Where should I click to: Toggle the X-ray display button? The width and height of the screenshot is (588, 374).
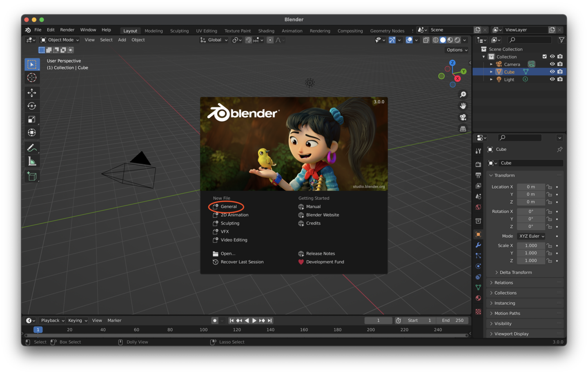pos(426,40)
